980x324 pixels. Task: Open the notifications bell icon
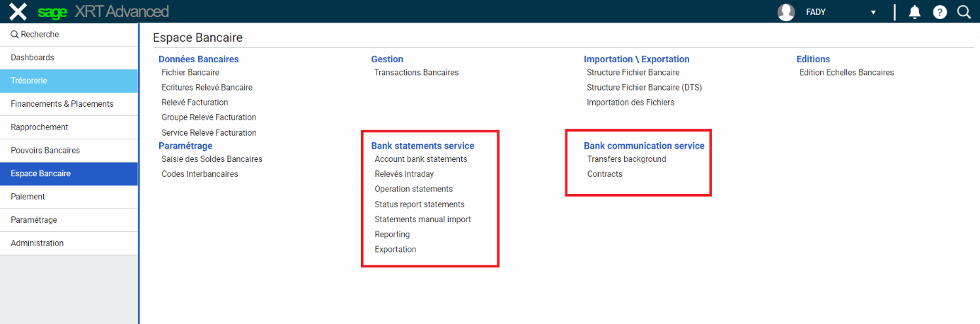coord(915,12)
